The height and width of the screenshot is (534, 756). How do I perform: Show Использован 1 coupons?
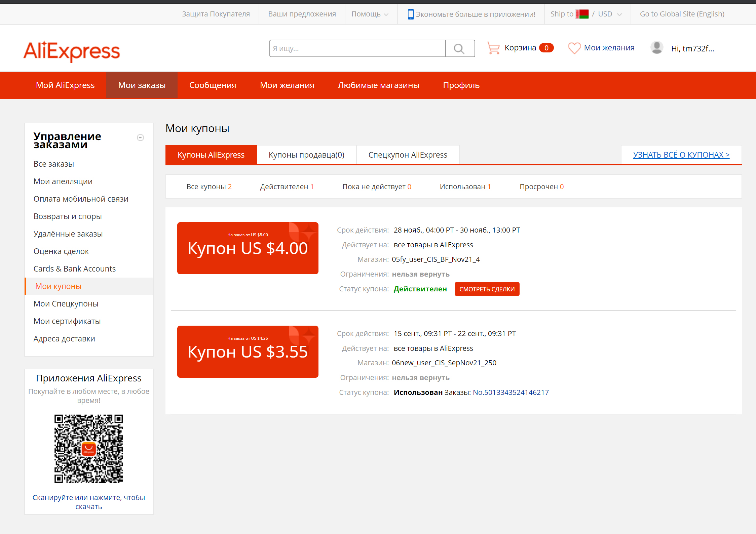465,187
